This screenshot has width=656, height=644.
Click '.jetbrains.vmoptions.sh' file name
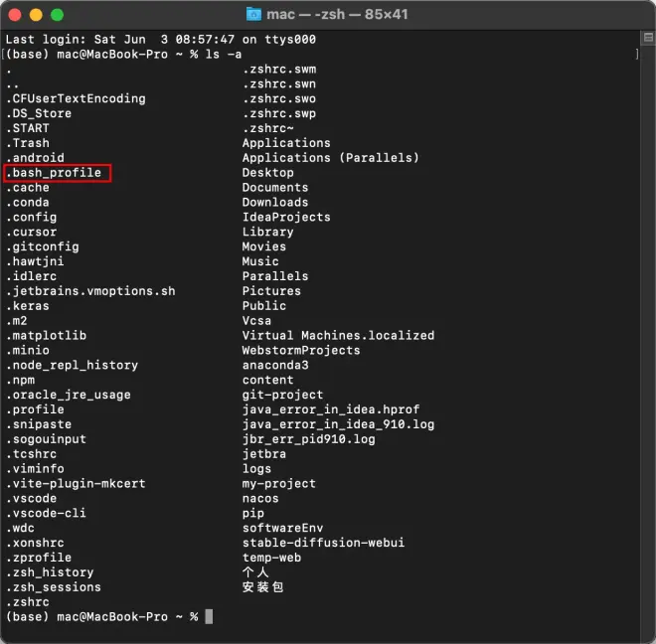90,291
